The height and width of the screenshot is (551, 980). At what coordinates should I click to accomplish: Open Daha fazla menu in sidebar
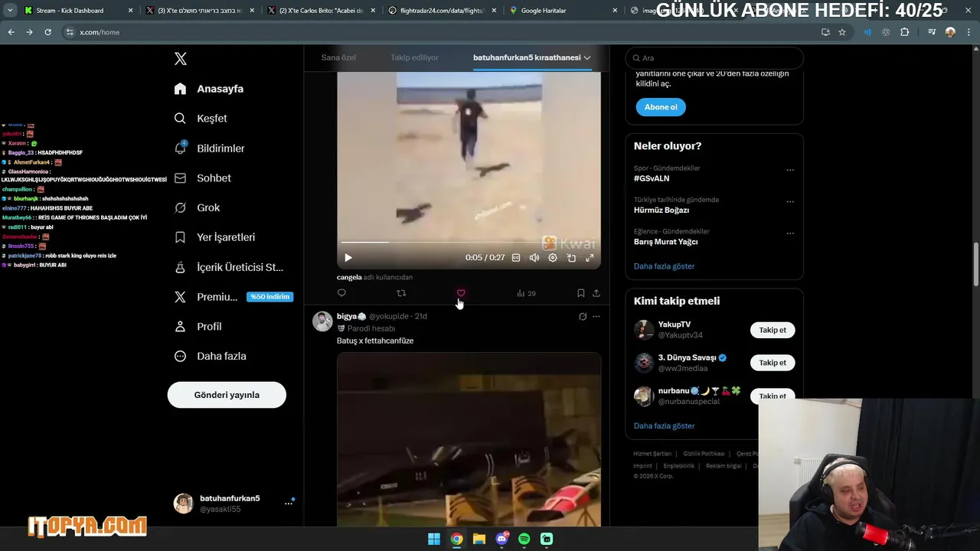(x=211, y=356)
